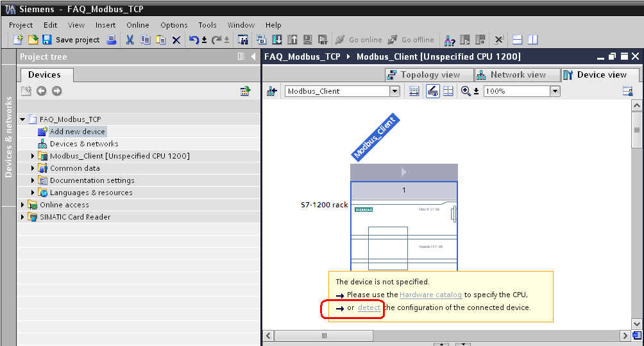Open the Edit menu

[x=50, y=25]
